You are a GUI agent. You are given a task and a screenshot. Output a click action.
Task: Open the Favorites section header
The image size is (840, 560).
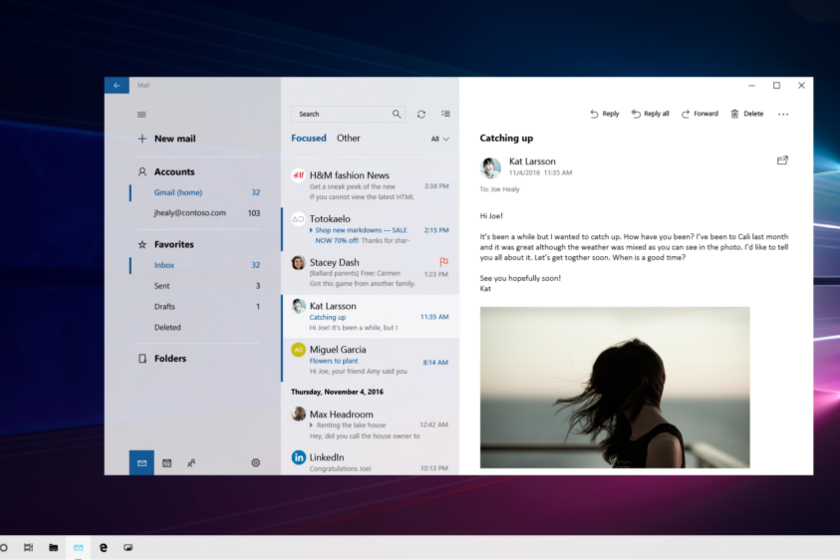pyautogui.click(x=167, y=244)
